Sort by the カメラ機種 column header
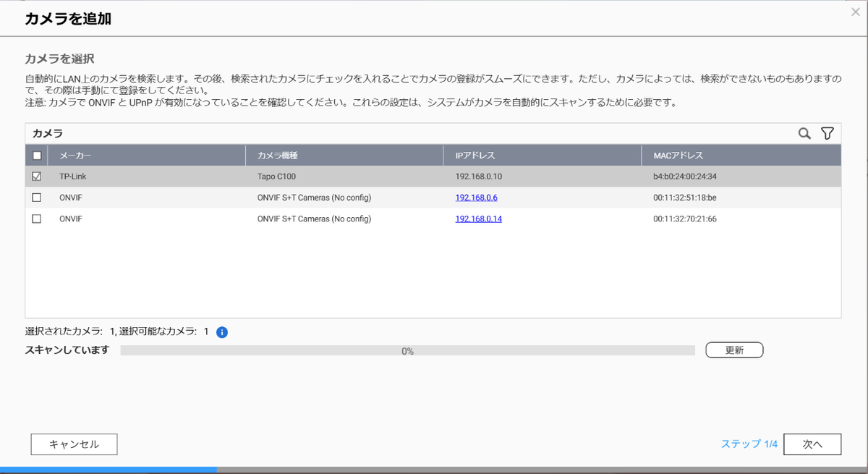 tap(278, 156)
